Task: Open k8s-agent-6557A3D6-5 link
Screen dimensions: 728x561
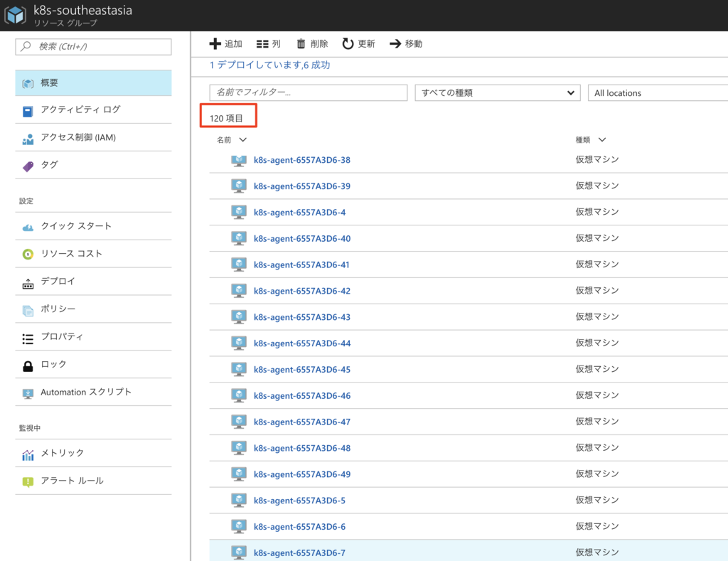Action: pyautogui.click(x=299, y=501)
